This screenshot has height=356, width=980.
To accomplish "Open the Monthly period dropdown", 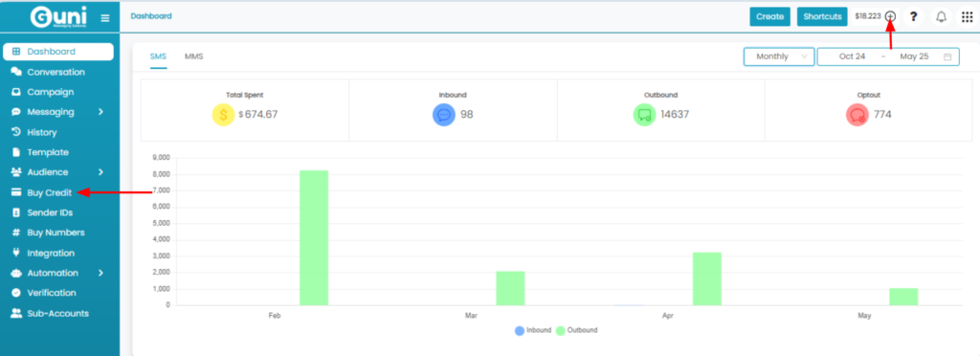I will 779,56.
